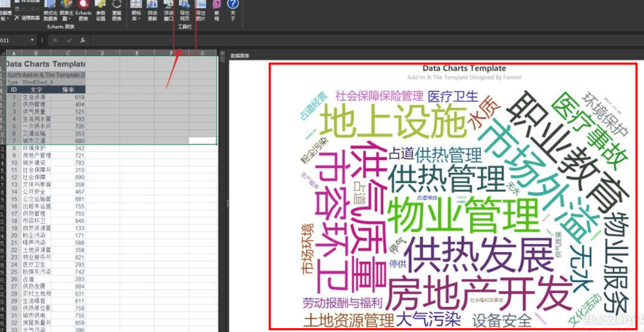Click the word 地上设施 in the cloud

(393, 121)
